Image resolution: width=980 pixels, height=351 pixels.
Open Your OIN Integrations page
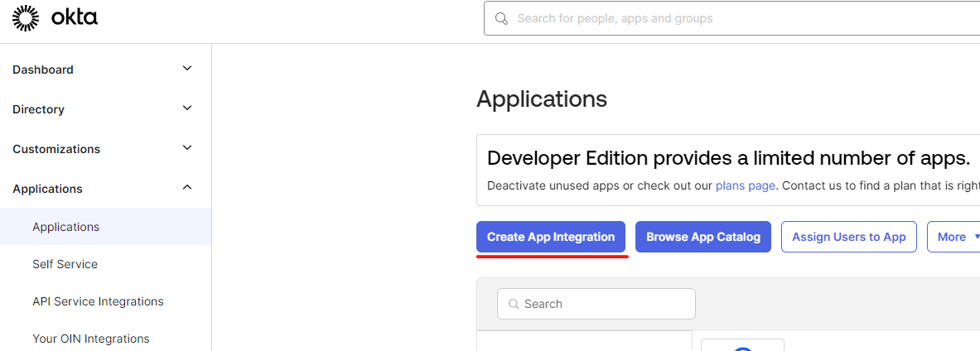(x=91, y=339)
